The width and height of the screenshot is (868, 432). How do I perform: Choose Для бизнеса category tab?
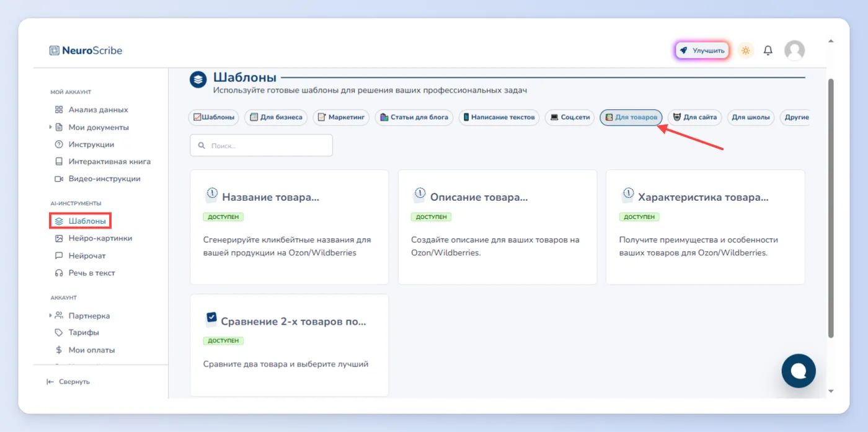(x=275, y=117)
